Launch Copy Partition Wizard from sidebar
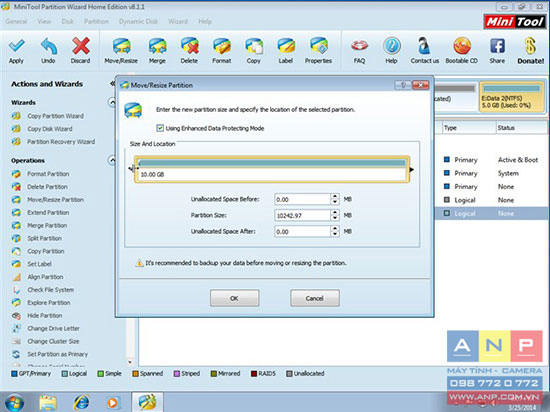This screenshot has width=550, height=412. click(55, 116)
